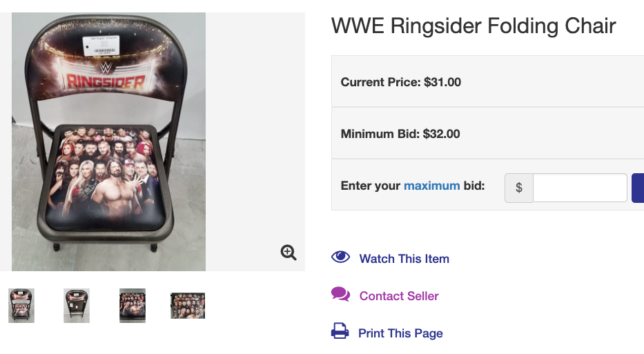Click the large Ringsider chair photo

[x=108, y=141]
